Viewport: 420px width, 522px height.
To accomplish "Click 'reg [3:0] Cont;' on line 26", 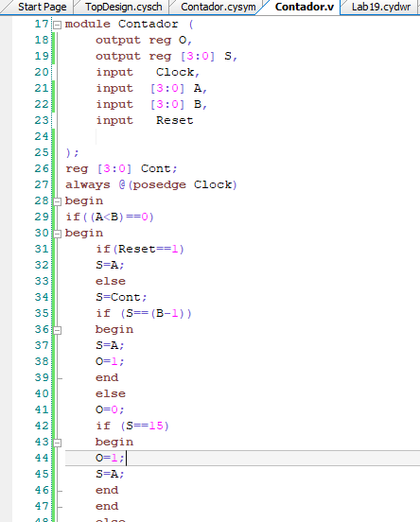I will click(x=121, y=168).
